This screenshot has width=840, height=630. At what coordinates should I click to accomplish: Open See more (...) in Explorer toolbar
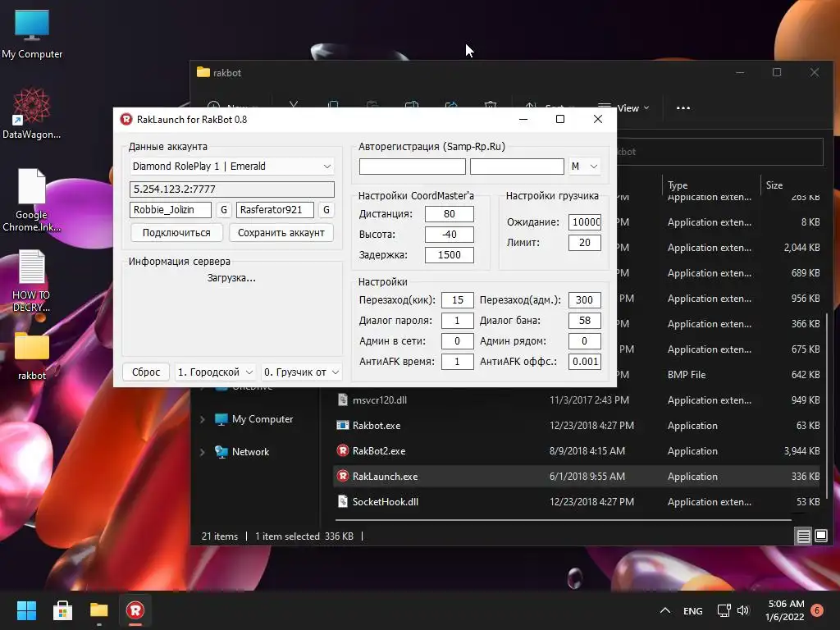click(x=683, y=108)
